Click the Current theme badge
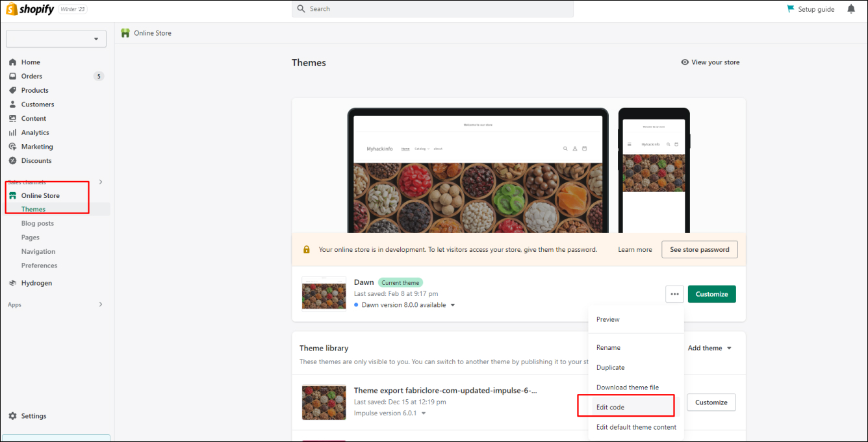The width and height of the screenshot is (868, 442). [400, 282]
